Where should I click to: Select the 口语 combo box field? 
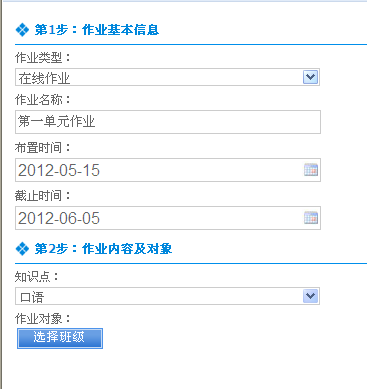167,296
